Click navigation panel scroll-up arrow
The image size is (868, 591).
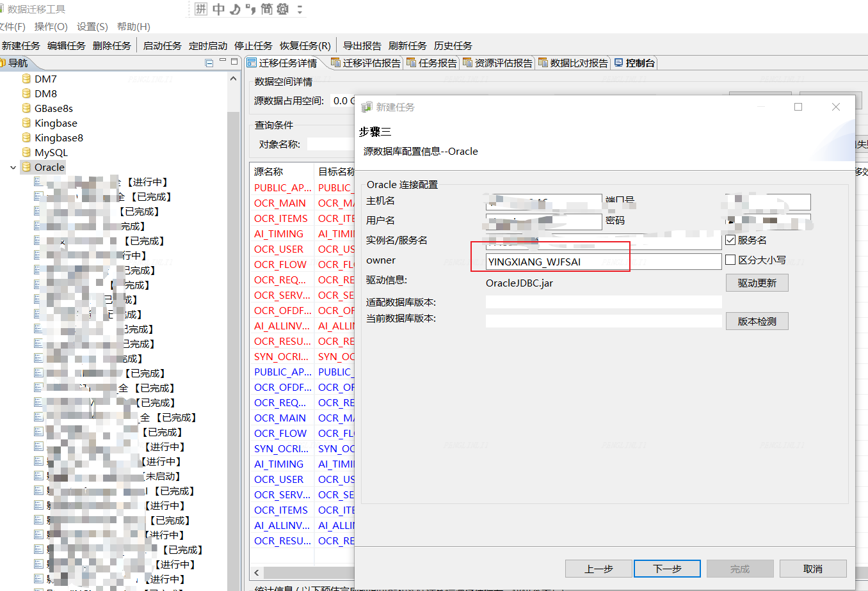pos(233,79)
